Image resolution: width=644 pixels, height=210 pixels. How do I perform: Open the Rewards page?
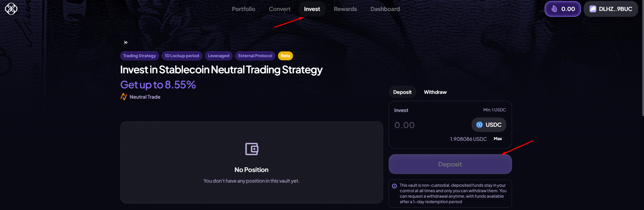click(345, 9)
